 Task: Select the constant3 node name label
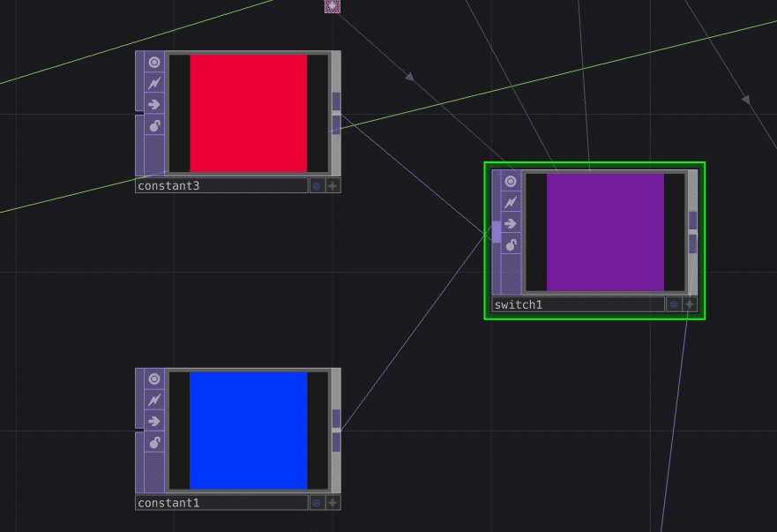[221, 185]
